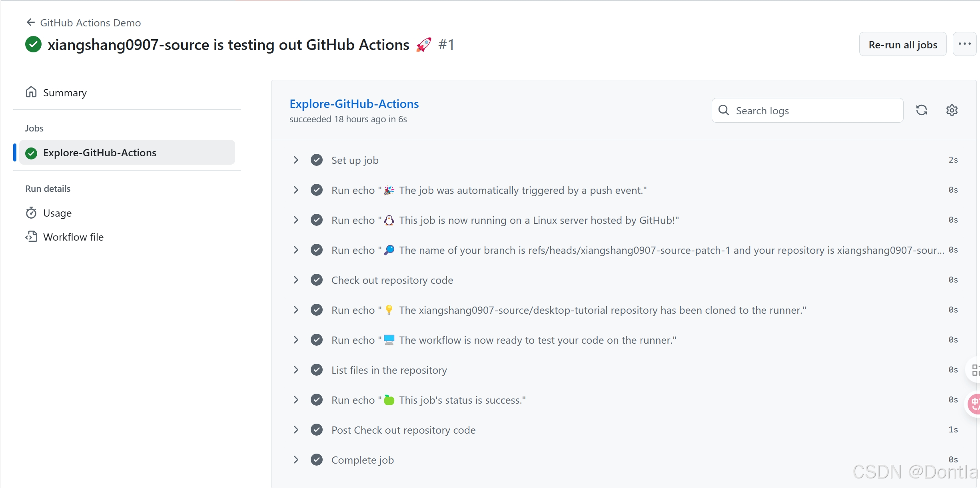Click the search magnifier icon in logs field
Image resolution: width=980 pixels, height=488 pixels.
click(x=724, y=110)
